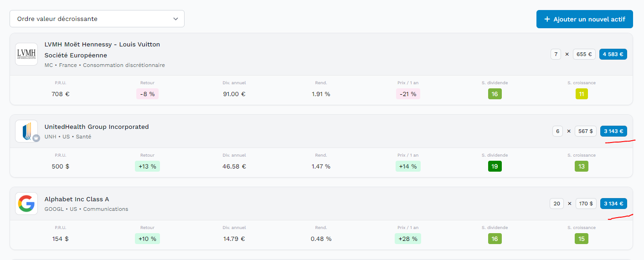644x260 pixels.
Task: Click Alphabet Retour +10 % green tag
Action: click(147, 239)
